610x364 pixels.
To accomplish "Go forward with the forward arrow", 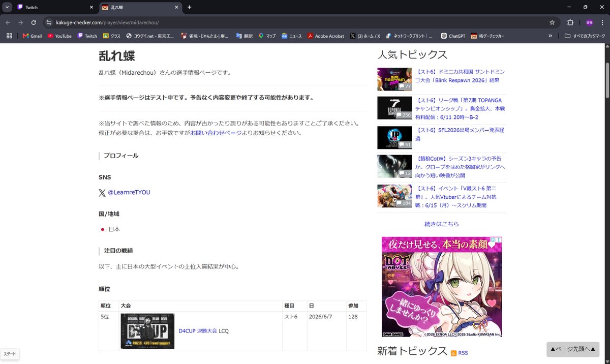I will coord(20,22).
